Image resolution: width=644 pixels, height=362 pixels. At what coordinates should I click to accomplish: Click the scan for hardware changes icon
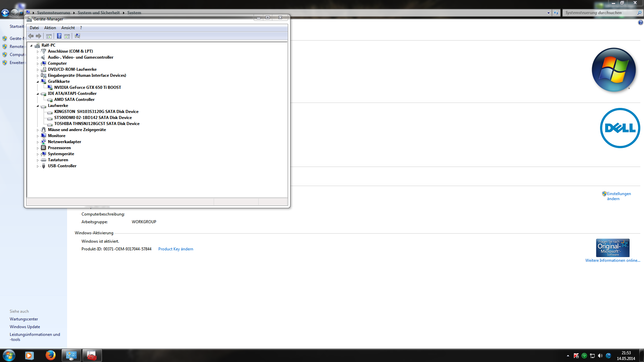77,36
